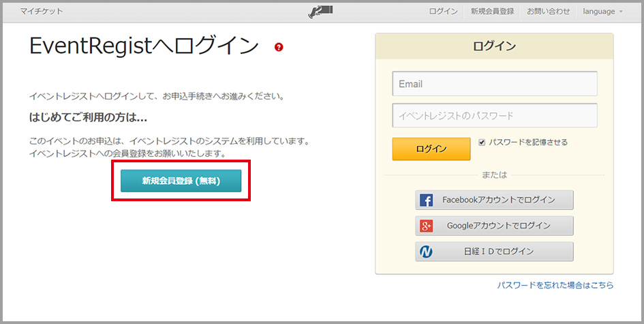This screenshot has width=644, height=324.
Task: Click the Nikkei ID logo icon
Action: coord(427,252)
